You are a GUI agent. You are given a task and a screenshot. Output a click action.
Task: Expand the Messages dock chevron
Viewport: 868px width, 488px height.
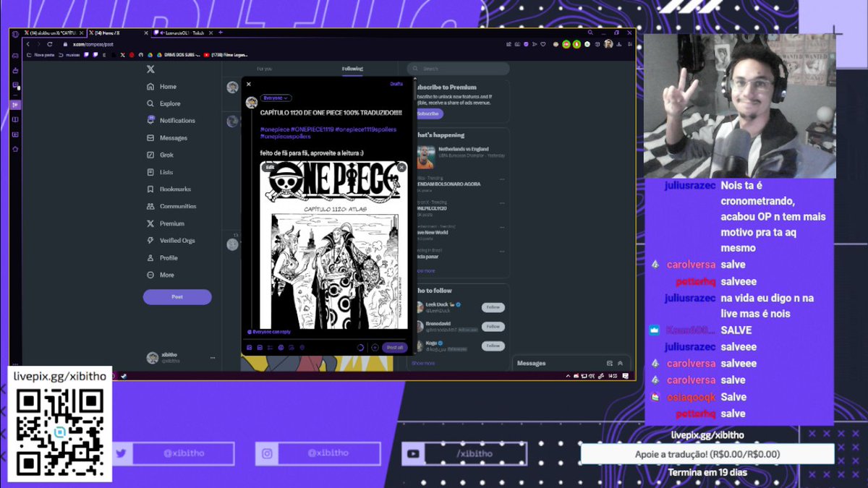click(x=620, y=363)
